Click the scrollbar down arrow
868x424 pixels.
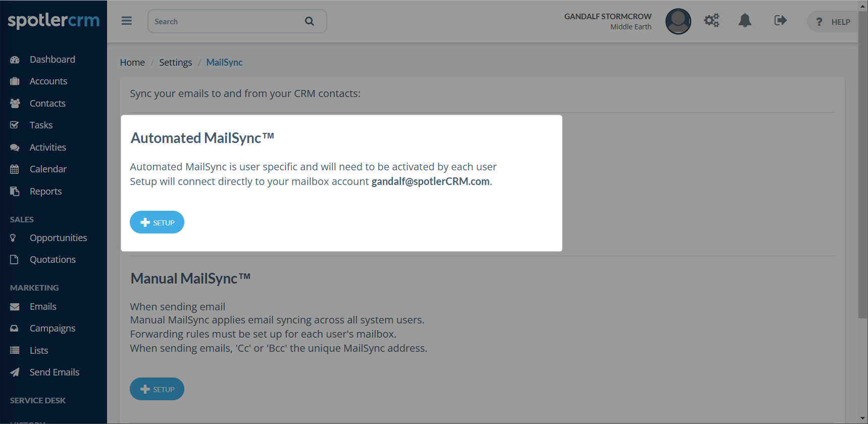[863, 418]
